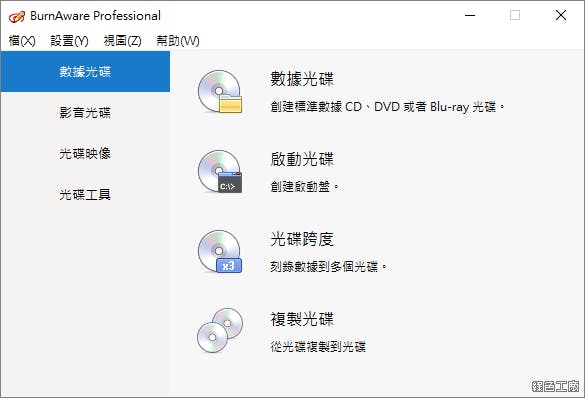Click the 光碟跨度 disc with x3 badge icon

pos(220,251)
